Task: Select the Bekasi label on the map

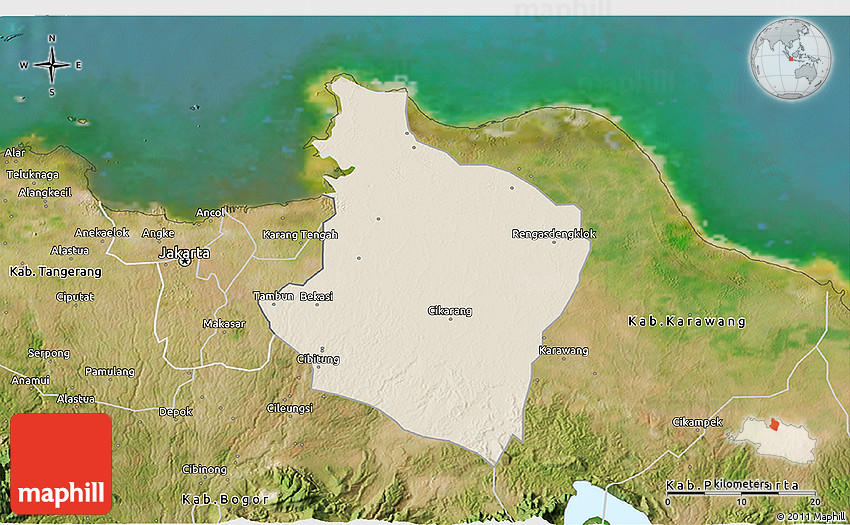Action: tap(316, 296)
